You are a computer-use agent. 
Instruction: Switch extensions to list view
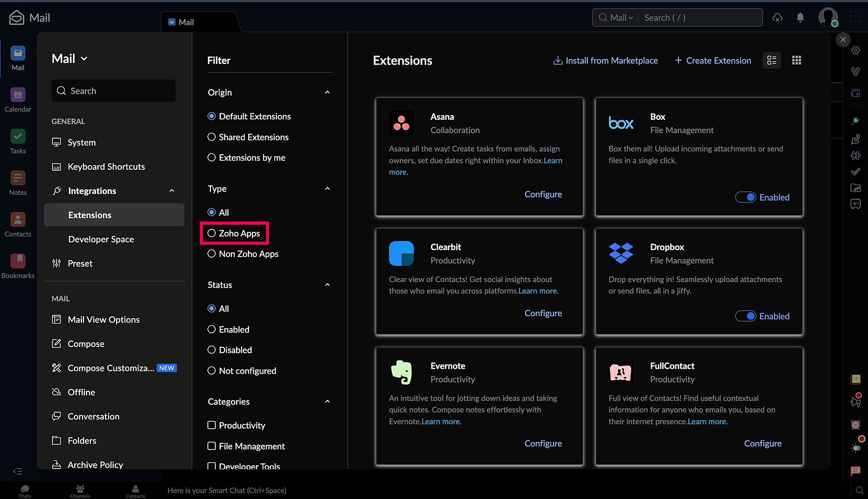(x=772, y=60)
